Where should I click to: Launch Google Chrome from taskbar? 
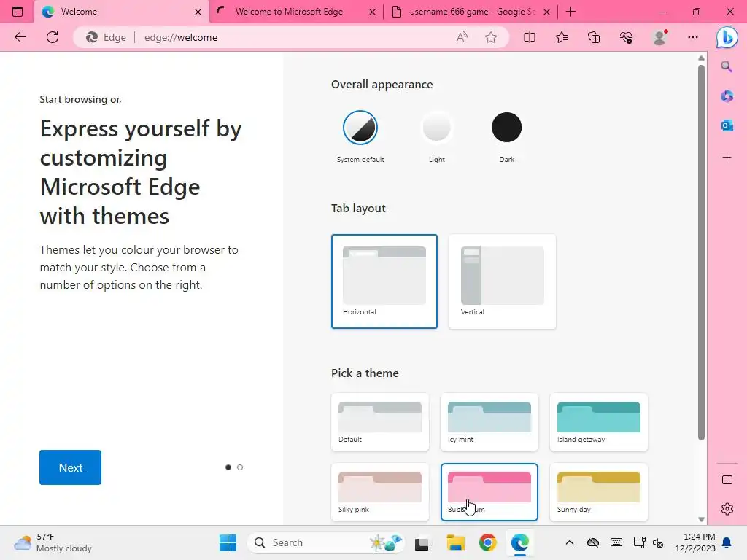[488, 542]
